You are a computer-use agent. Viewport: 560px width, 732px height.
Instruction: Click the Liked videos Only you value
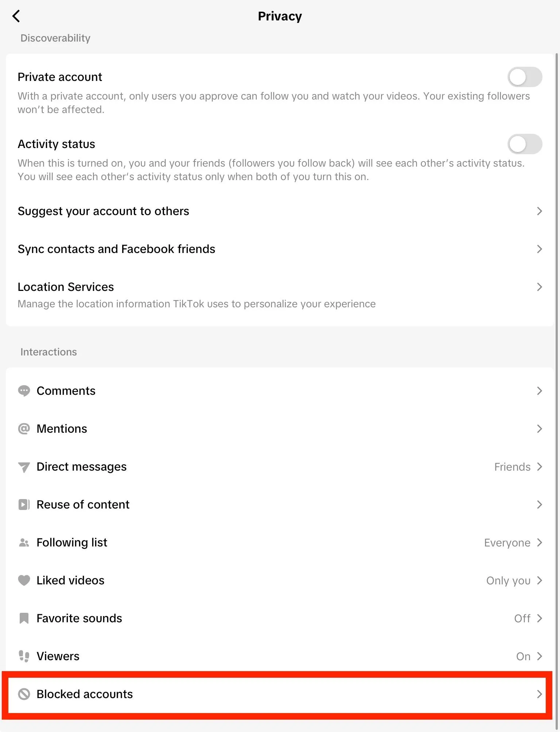pos(508,580)
